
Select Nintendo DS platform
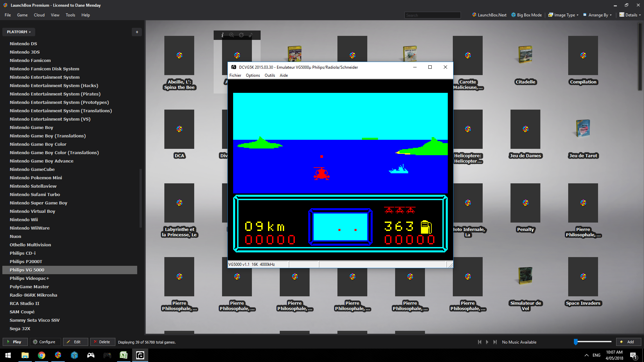[x=23, y=44]
